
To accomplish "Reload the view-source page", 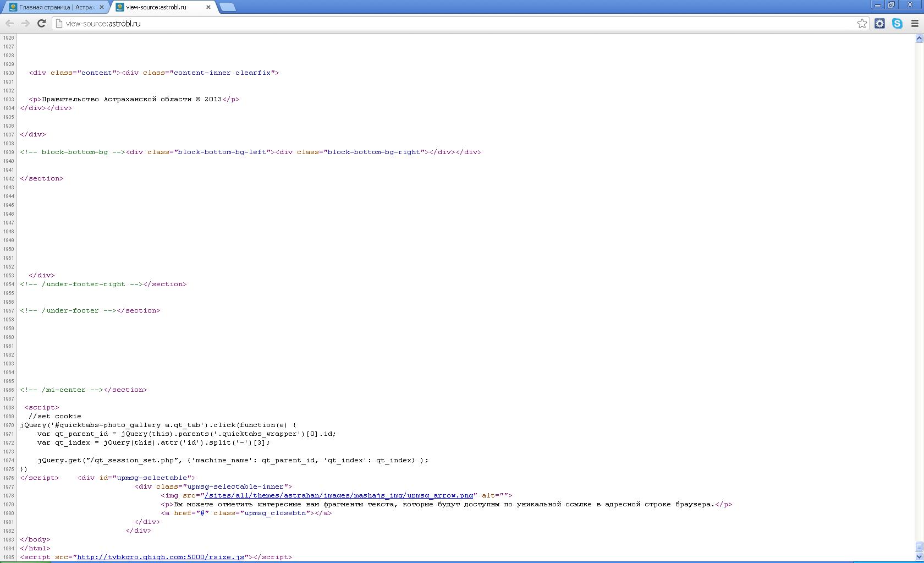I will pyautogui.click(x=41, y=23).
